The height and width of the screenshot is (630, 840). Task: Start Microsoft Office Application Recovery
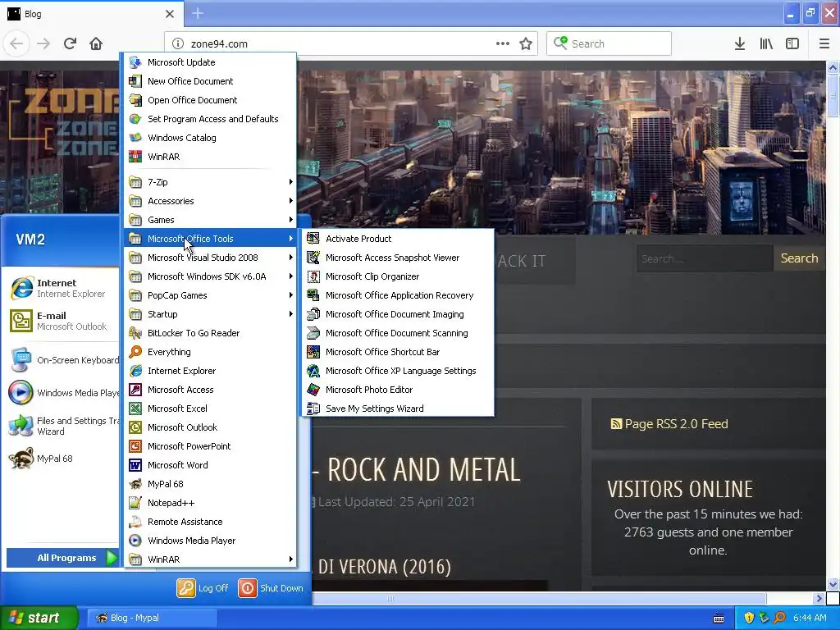click(398, 295)
